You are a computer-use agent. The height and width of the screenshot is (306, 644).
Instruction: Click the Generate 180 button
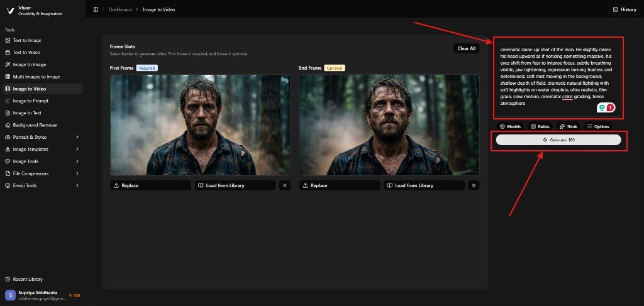click(558, 139)
